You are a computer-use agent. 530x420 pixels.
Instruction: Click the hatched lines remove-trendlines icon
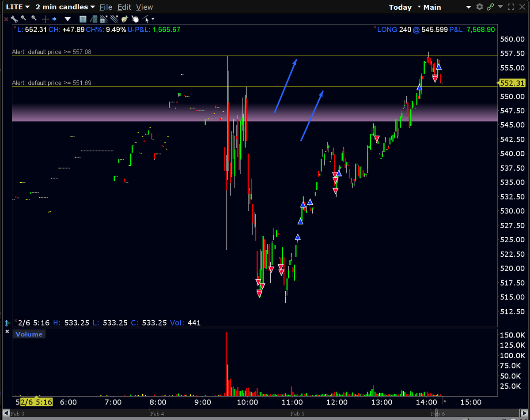[x=114, y=19]
